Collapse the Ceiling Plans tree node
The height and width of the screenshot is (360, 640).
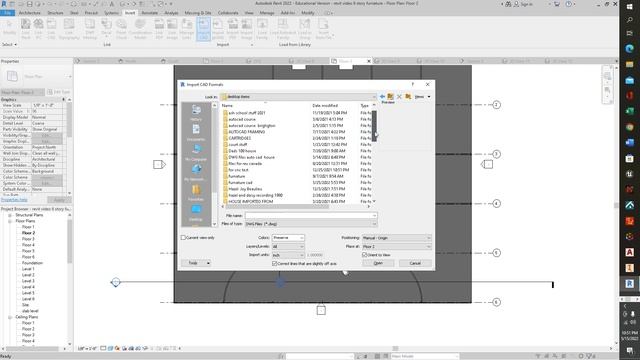[x=10, y=317]
